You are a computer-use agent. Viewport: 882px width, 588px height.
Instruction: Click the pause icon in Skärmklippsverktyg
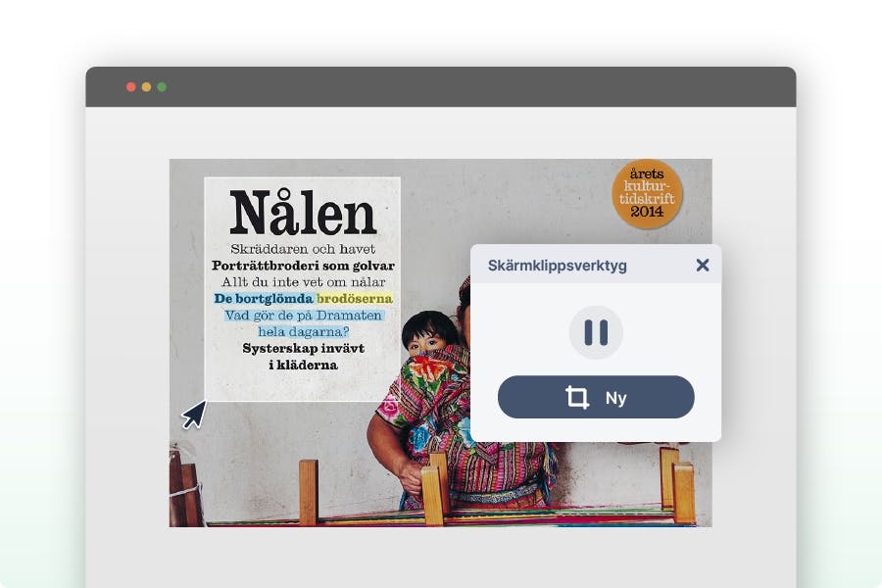coord(596,332)
